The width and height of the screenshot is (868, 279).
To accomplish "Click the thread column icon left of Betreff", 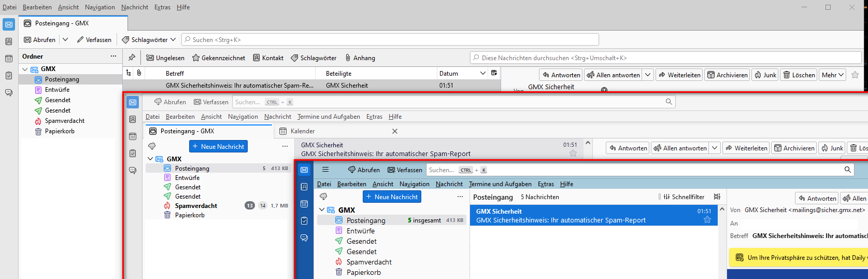I will point(129,73).
